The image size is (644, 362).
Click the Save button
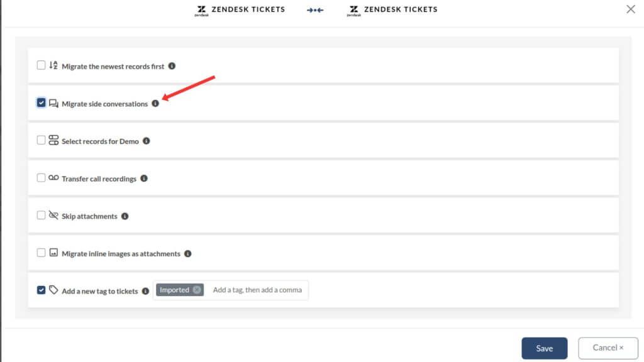point(544,348)
